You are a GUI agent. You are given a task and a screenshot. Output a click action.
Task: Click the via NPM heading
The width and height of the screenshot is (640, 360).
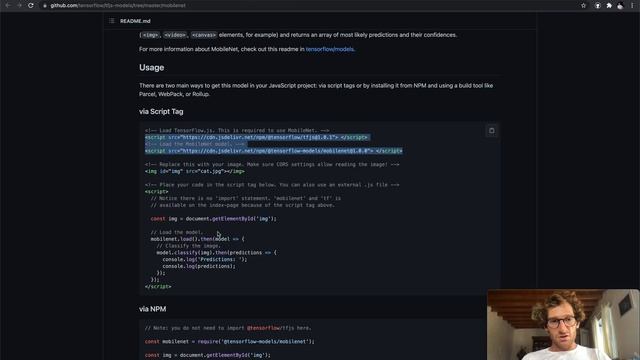coord(153,309)
